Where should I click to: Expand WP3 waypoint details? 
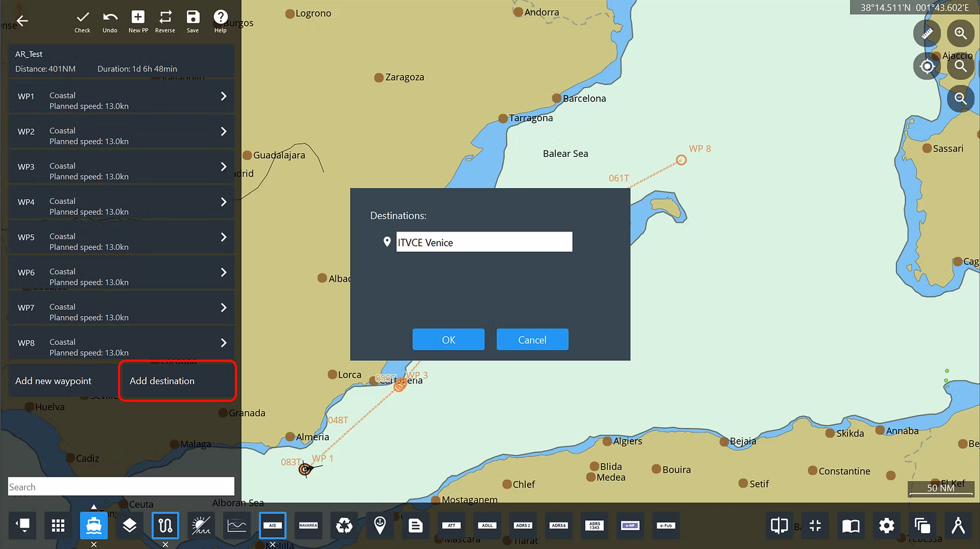point(224,167)
